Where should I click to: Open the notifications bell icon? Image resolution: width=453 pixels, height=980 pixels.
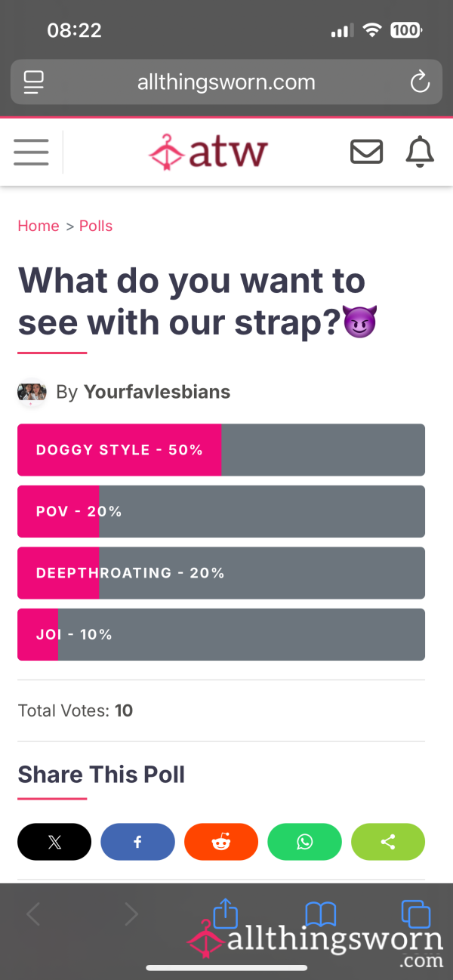(421, 152)
